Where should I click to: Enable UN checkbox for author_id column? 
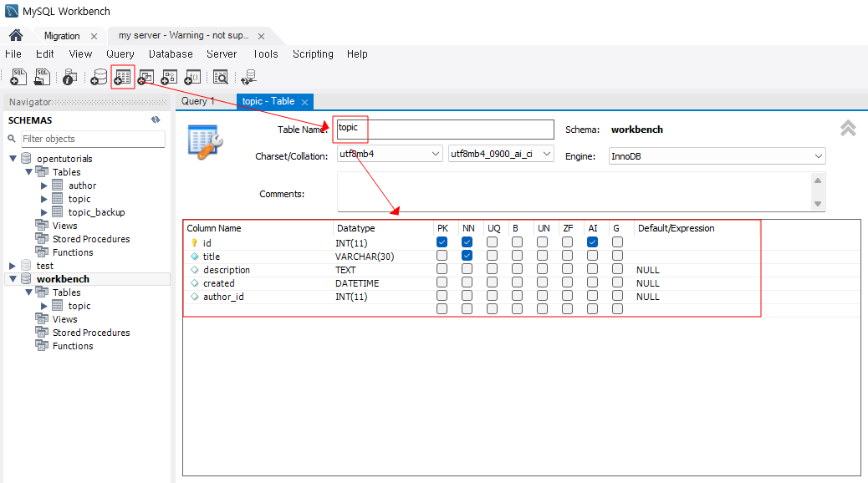(x=543, y=296)
